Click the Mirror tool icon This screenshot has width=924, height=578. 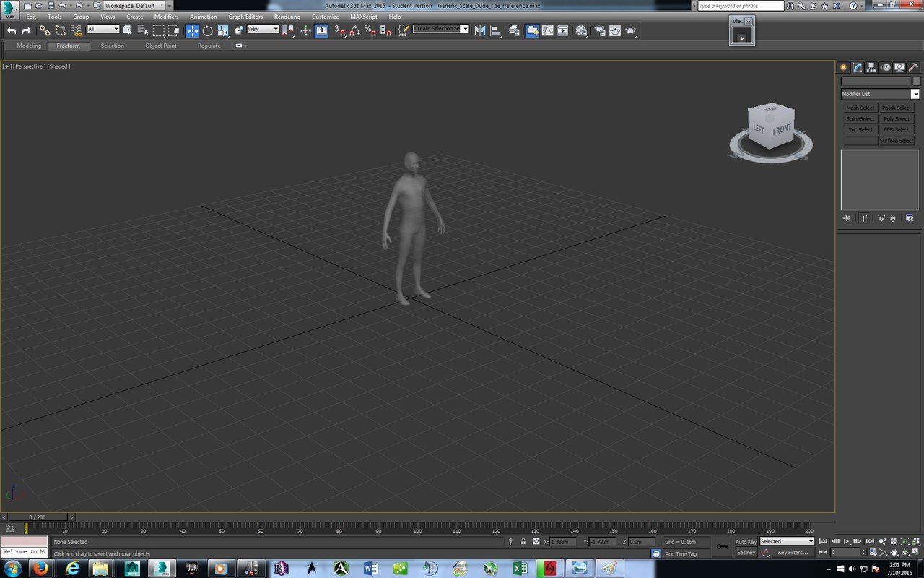pos(480,30)
